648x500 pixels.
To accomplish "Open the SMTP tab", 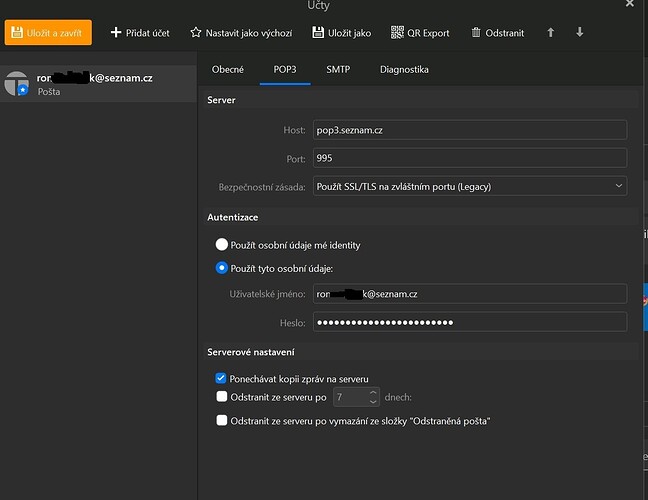I will point(338,69).
